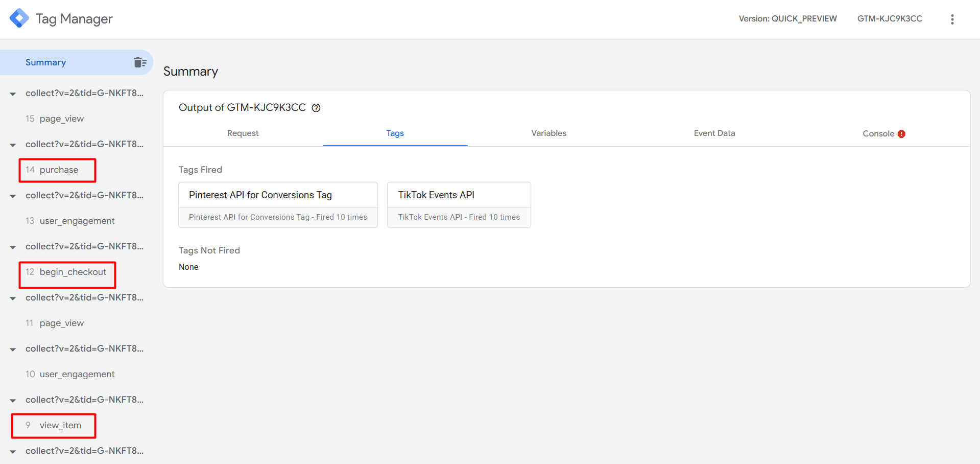980x464 pixels.
Task: Select the 14 purchase event
Action: pos(58,170)
